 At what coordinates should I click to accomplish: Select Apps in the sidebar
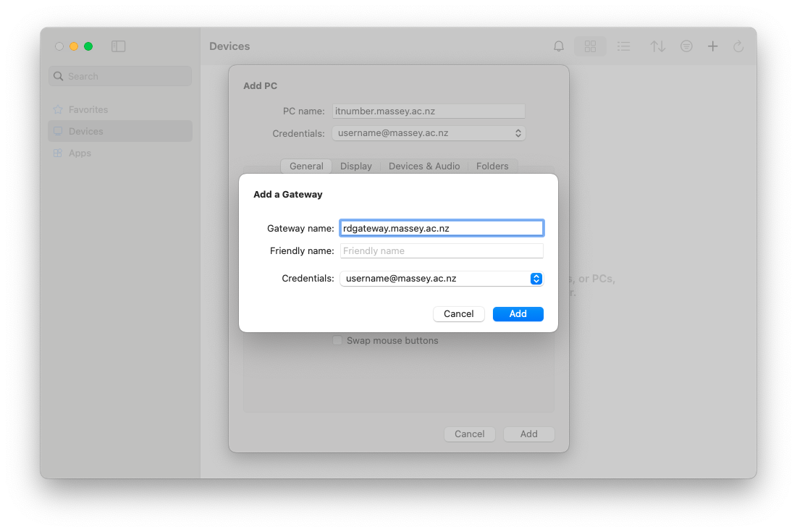120,153
